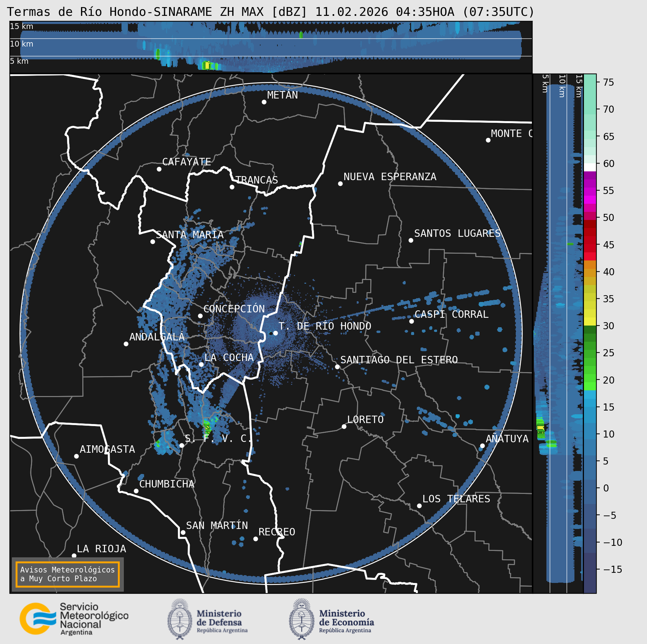Click the SANTOS LUGARES label text

tap(457, 233)
